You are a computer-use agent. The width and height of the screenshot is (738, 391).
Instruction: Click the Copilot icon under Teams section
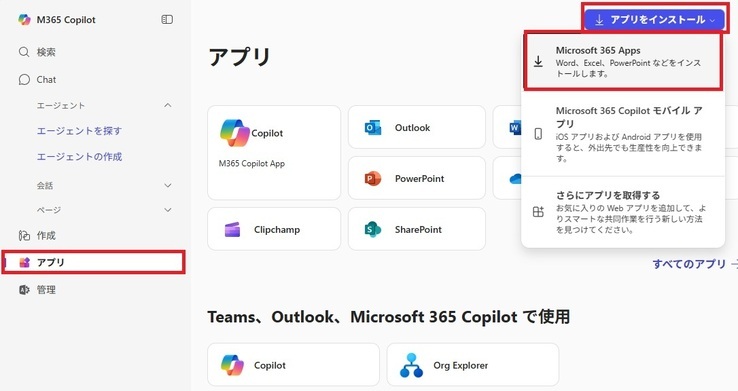tap(232, 365)
